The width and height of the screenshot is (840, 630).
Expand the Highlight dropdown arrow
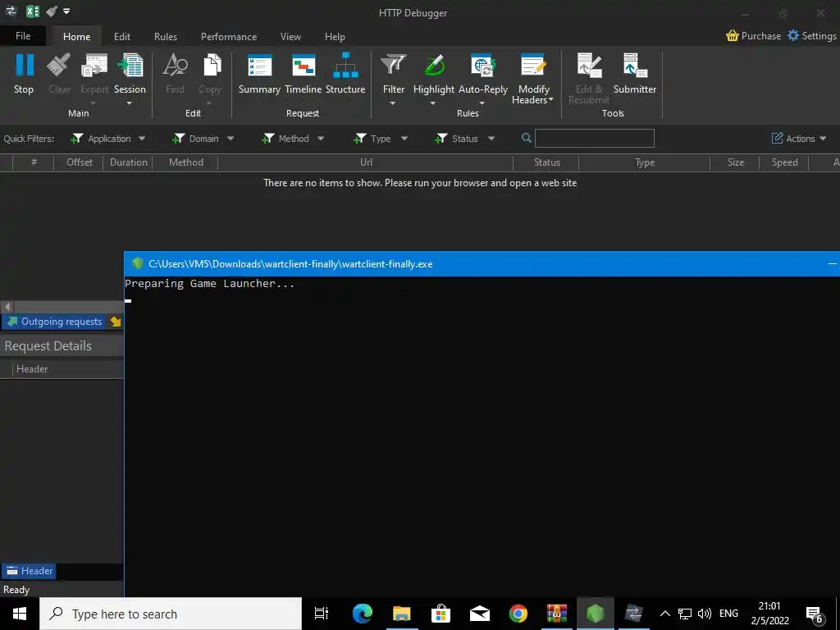point(433,103)
